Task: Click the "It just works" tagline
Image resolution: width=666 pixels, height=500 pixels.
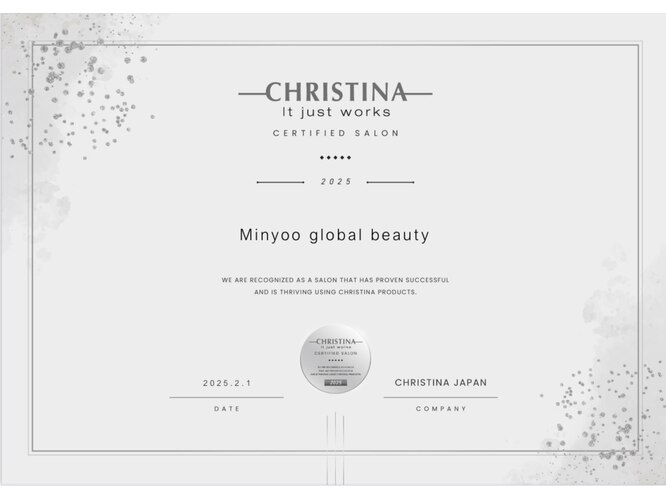Action: tap(336, 112)
